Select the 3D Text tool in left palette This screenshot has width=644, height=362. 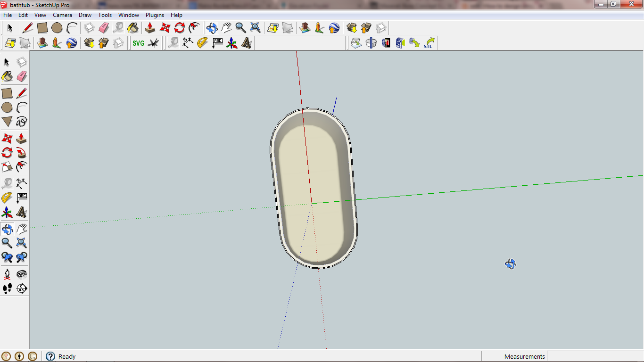[22, 213]
